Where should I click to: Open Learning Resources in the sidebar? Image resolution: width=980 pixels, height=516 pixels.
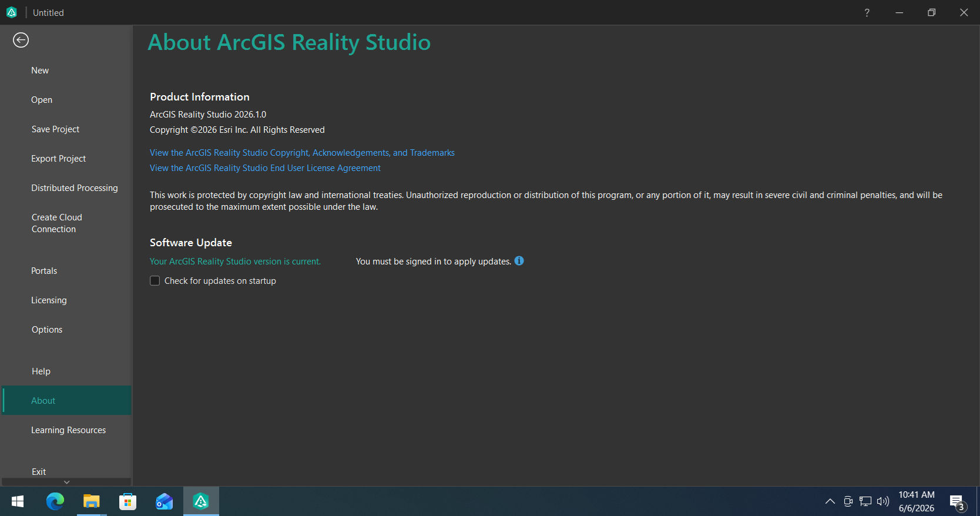click(x=69, y=430)
